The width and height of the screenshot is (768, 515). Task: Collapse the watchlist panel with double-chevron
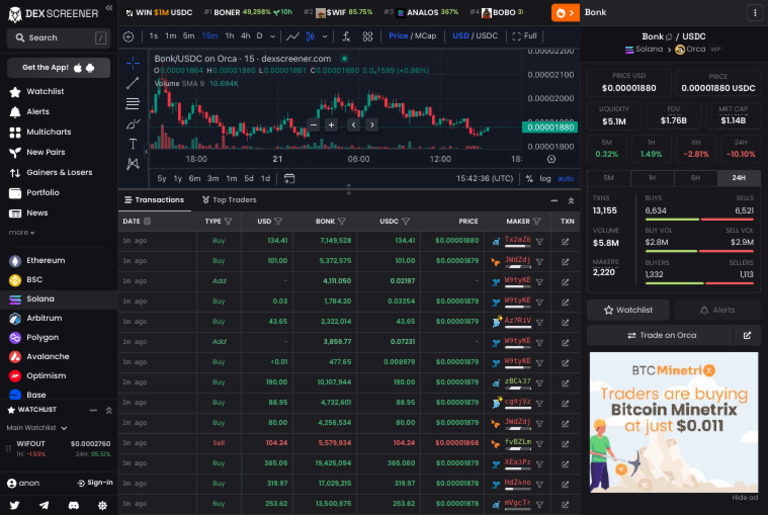click(x=109, y=410)
